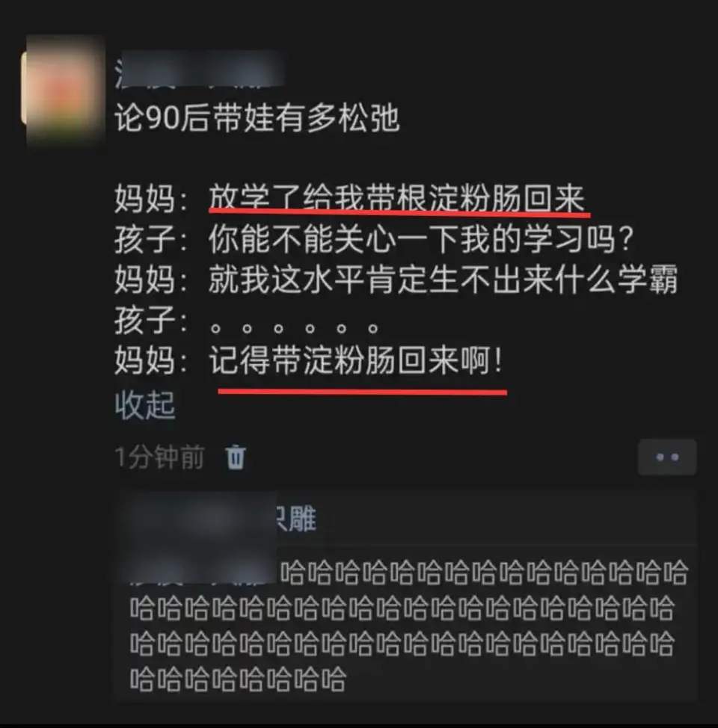718x728 pixels.
Task: Click the last short line of 哈哈哈 comment
Action: click(238, 679)
